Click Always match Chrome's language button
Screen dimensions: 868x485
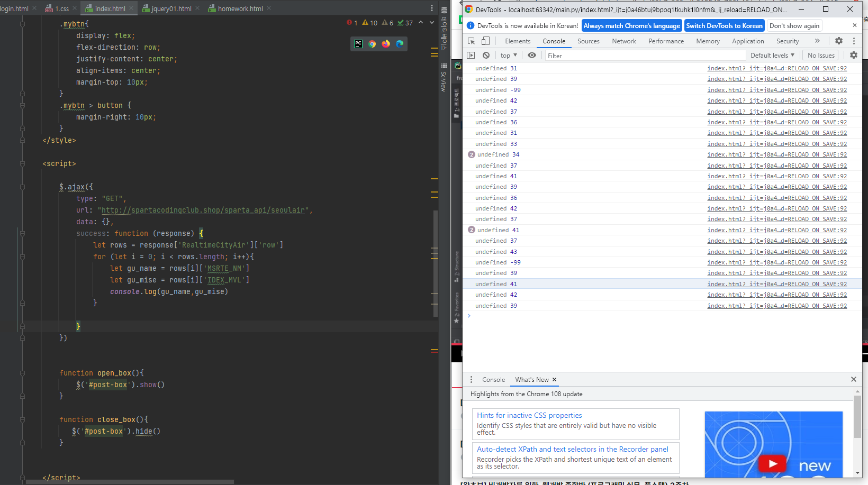tap(632, 25)
